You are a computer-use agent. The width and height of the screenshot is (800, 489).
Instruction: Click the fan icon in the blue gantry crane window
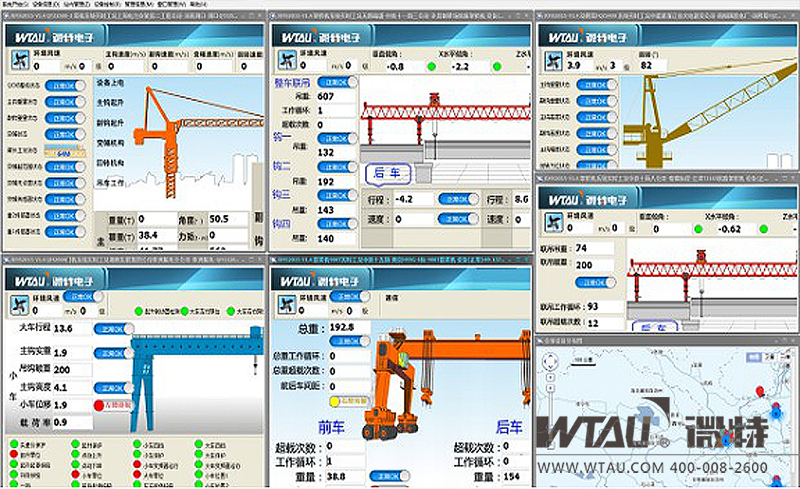pos(19,304)
